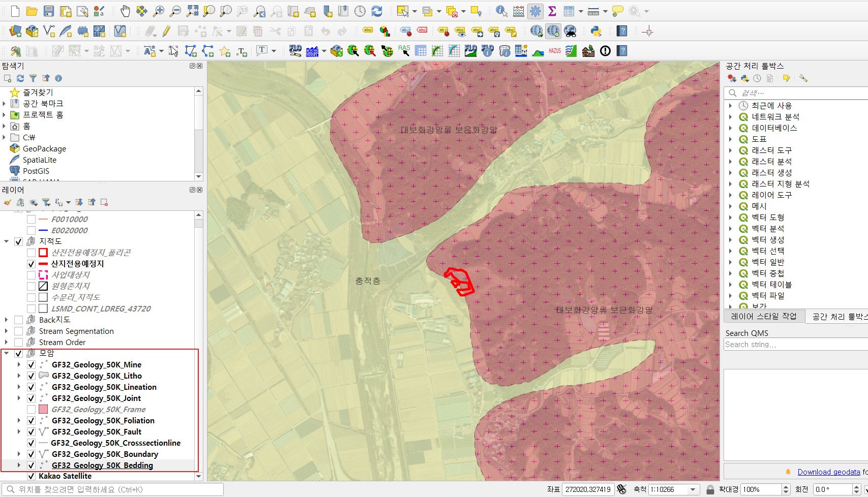Viewport: 868px width, 497px height.
Task: Select GeoPackage in the Browser
Action: 44,149
